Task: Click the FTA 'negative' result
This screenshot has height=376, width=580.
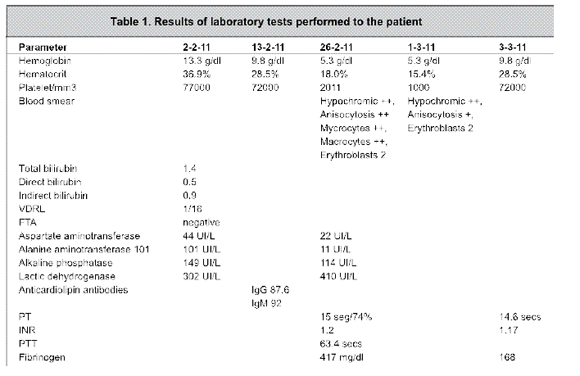Action: pyautogui.click(x=201, y=222)
